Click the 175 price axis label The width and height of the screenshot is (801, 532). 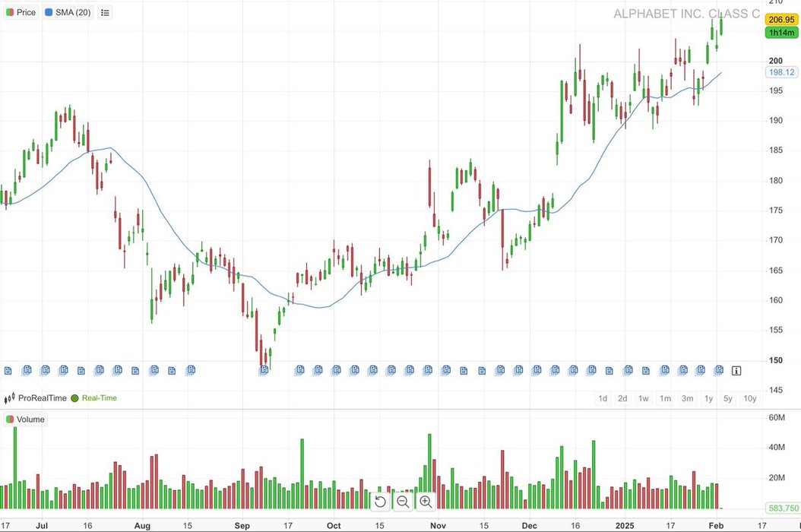tap(775, 210)
